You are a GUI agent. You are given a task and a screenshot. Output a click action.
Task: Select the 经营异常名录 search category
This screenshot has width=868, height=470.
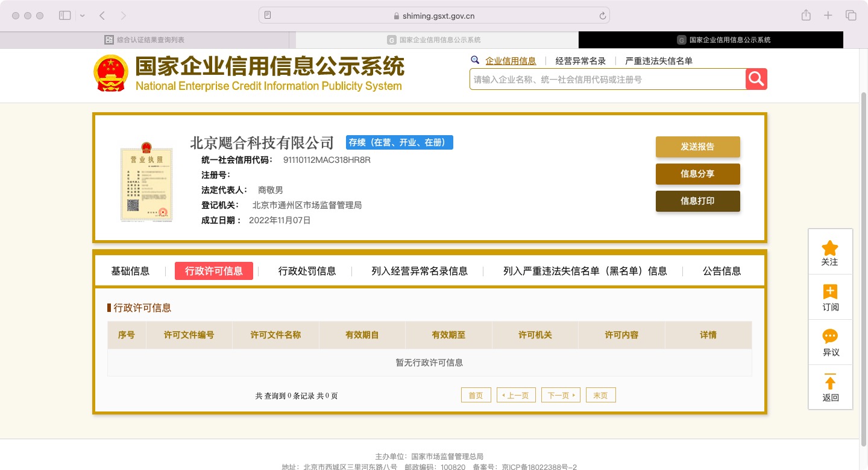click(580, 61)
